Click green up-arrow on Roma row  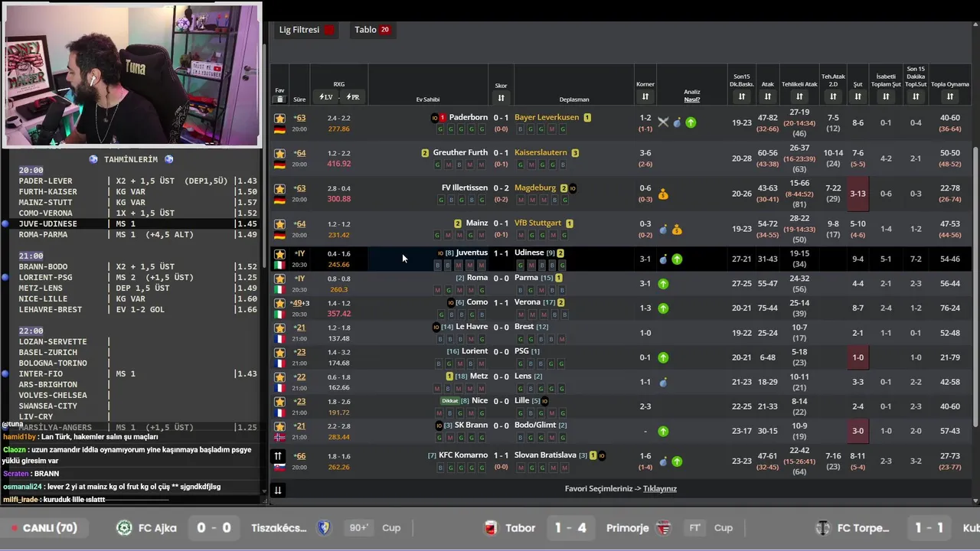(663, 284)
